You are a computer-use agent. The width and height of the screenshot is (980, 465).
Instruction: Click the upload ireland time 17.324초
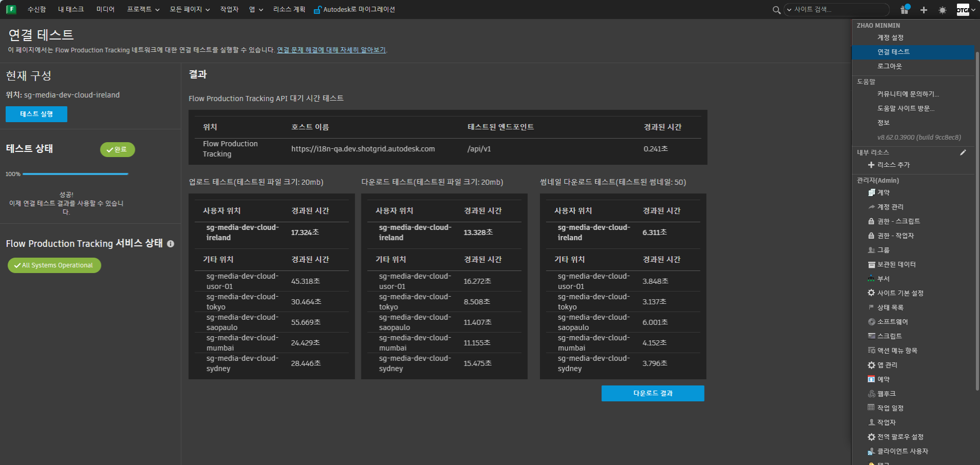click(x=305, y=232)
